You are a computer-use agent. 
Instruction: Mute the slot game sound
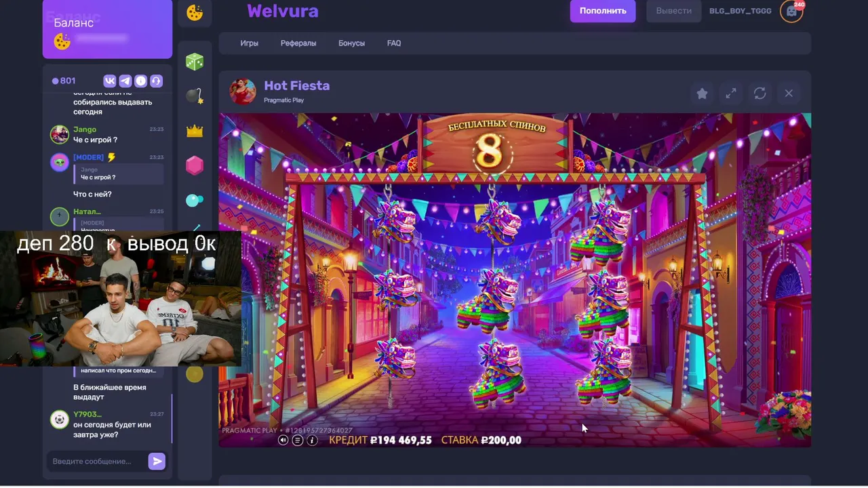tap(283, 440)
